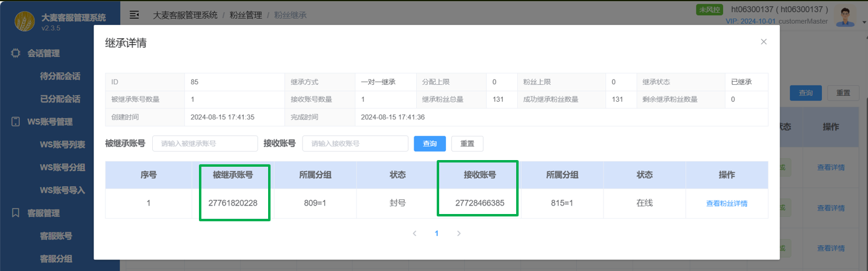Screen dimensions: 868x271
Task: Click 继承详情 dialog title
Action: tap(126, 42)
